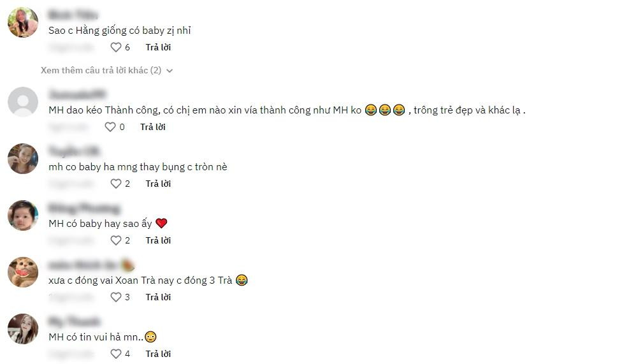Click the default grey profile avatar
The height and width of the screenshot is (364, 617).
[23, 102]
